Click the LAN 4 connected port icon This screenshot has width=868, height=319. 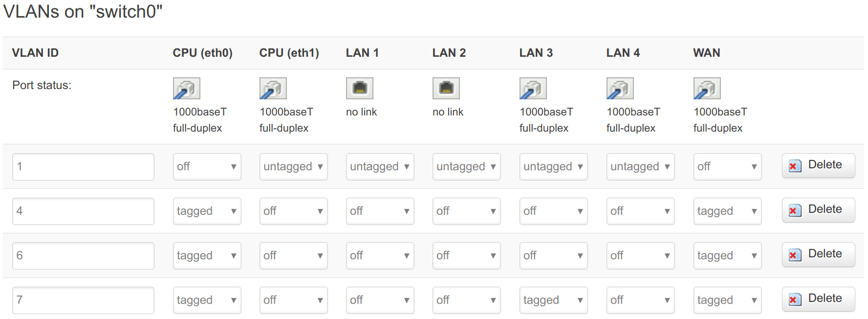(620, 89)
